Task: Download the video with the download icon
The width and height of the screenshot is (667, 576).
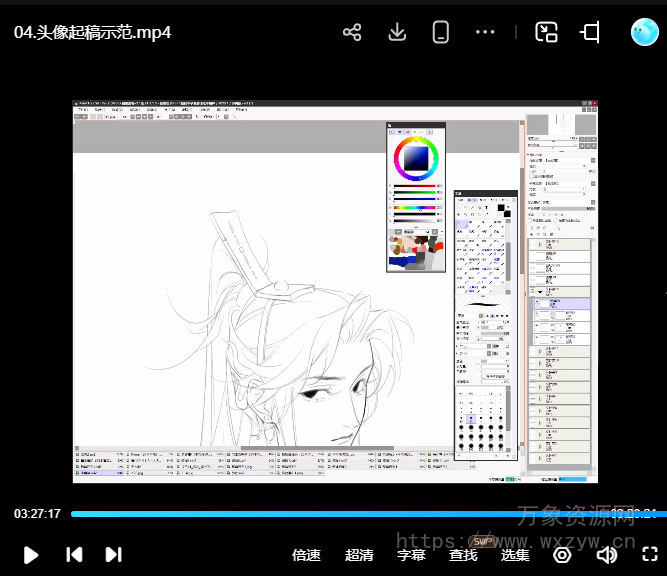Action: 397,32
